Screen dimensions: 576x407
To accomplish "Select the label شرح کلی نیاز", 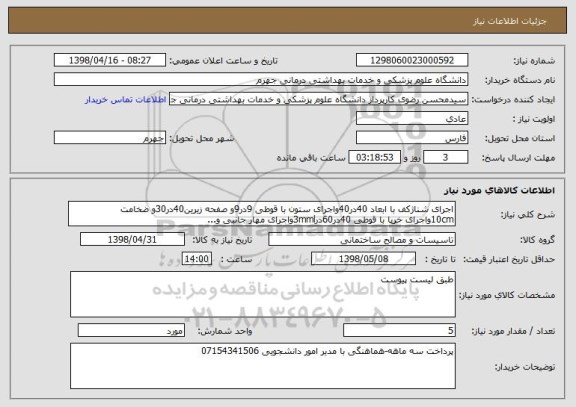I will click(x=528, y=215).
